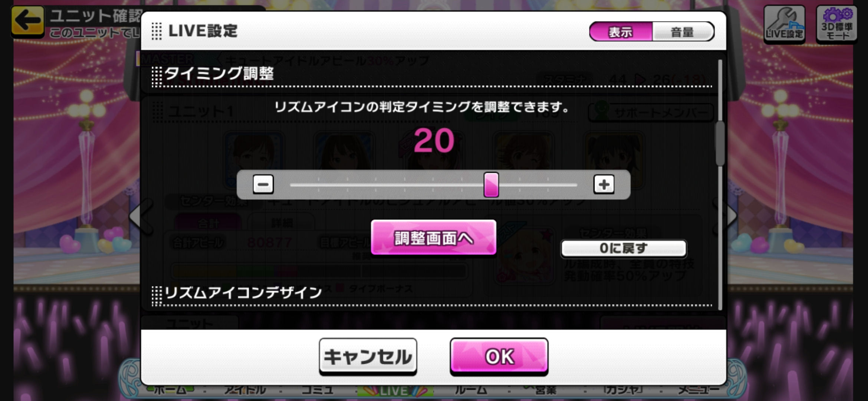Switch to the 音量 tab
868x401 pixels.
pos(683,32)
